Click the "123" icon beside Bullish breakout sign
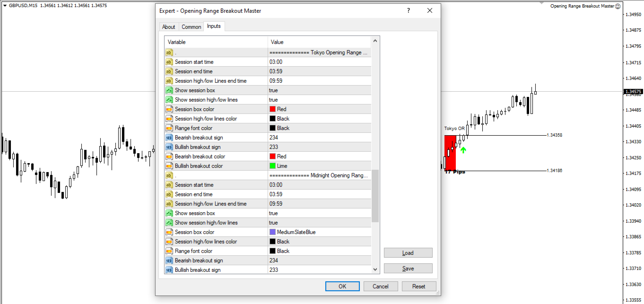This screenshot has width=644, height=304. [169, 147]
